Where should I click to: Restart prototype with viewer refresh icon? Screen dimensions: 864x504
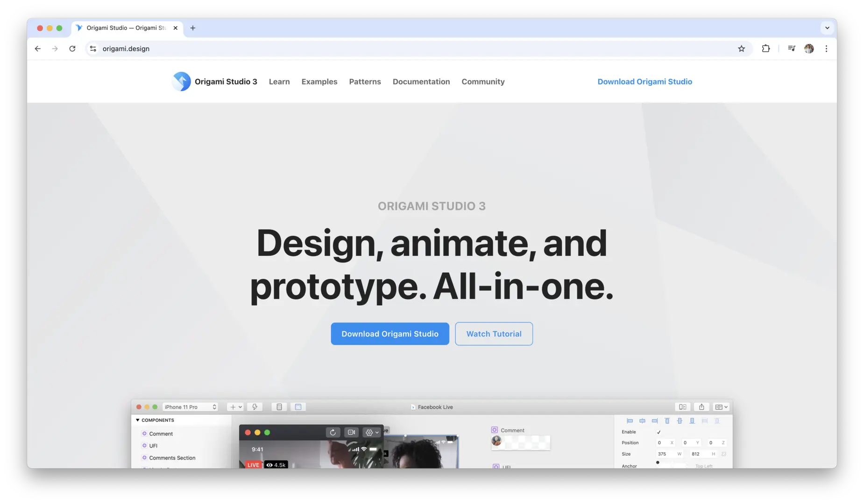pyautogui.click(x=333, y=433)
